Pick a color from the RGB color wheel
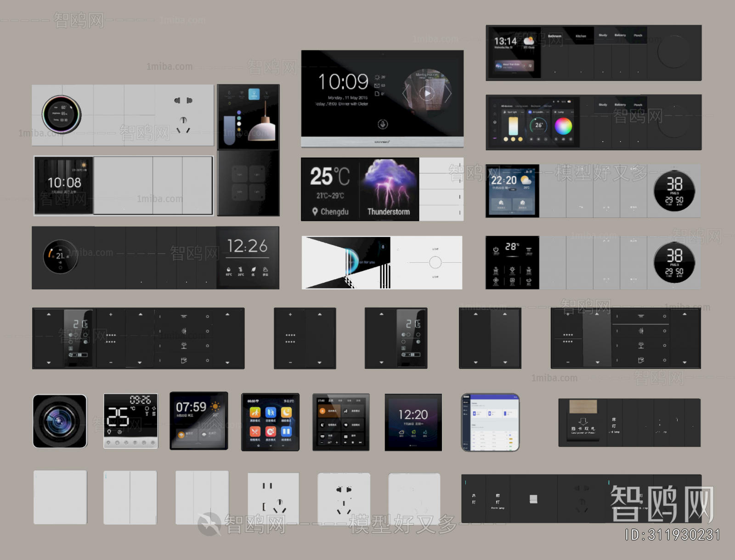The height and width of the screenshot is (560, 735). coord(563,126)
